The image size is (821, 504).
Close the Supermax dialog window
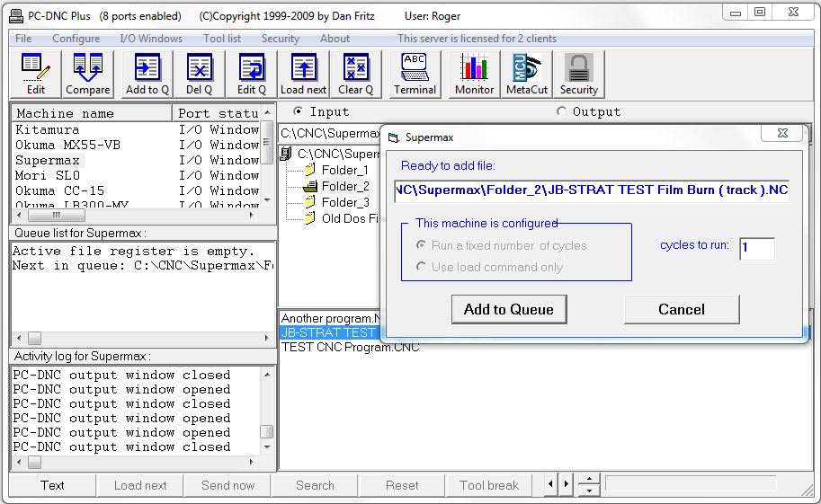[782, 133]
